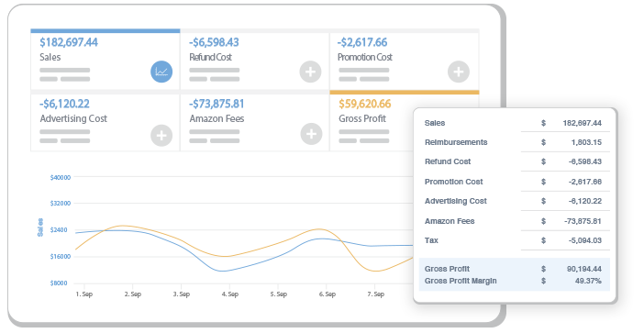Click the Sales vertical axis title
This screenshot has height=333, width=644.
pos(40,228)
